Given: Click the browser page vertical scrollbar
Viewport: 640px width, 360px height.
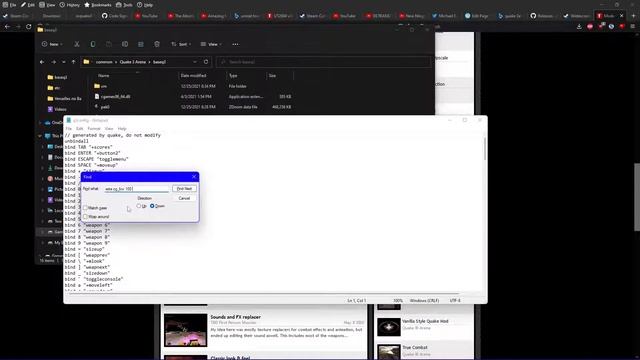Looking at the screenshot, I should (x=636, y=197).
